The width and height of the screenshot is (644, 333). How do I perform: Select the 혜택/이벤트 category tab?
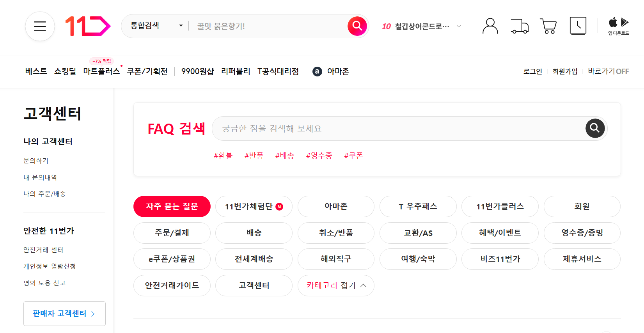coord(500,233)
